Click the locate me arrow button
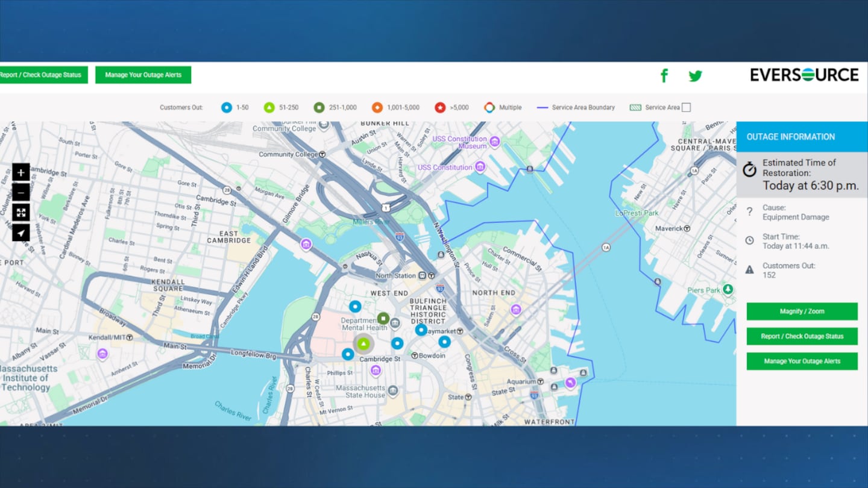The width and height of the screenshot is (868, 488). pos(21,233)
